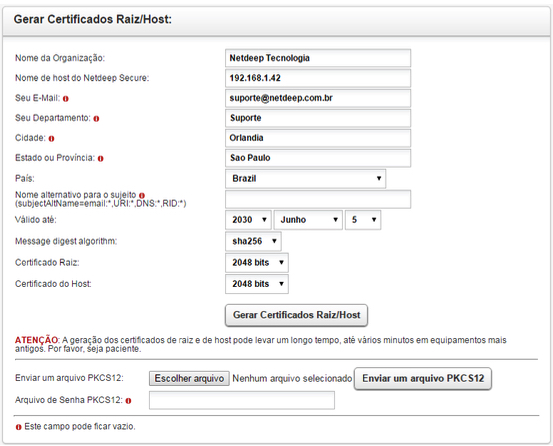Click the 'Este campo pode ficar vazio.' note
This screenshot has width=553, height=446.
80,427
